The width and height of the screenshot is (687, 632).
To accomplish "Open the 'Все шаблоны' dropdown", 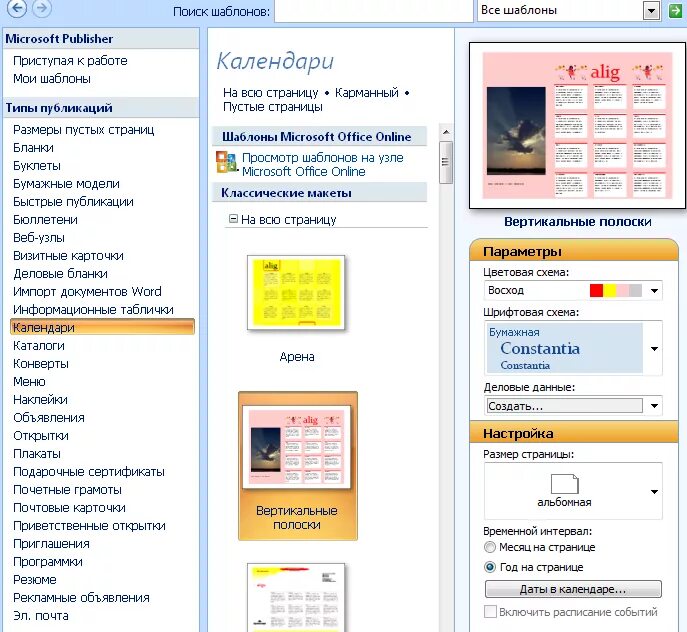I will pos(652,11).
